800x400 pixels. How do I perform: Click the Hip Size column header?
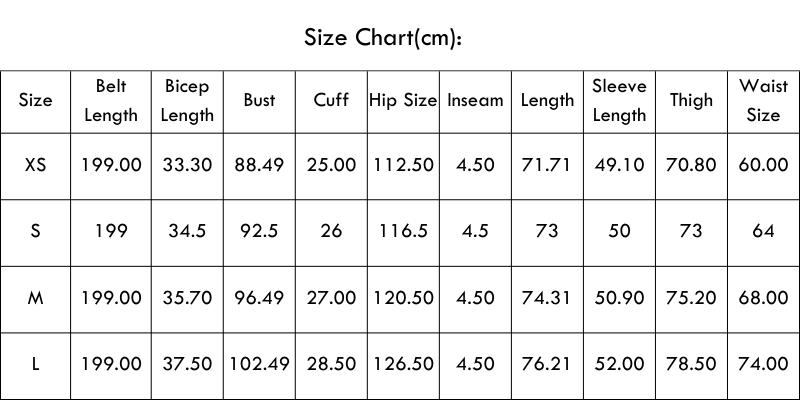(403, 100)
